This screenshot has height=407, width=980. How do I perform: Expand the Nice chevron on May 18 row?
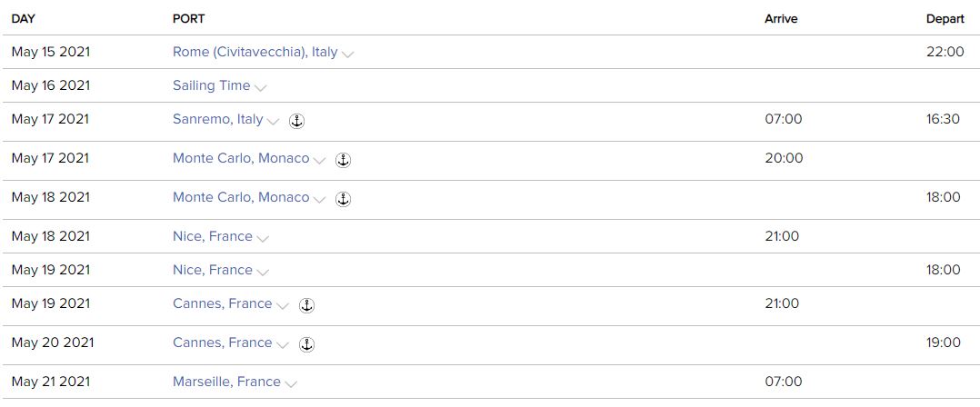click(263, 239)
